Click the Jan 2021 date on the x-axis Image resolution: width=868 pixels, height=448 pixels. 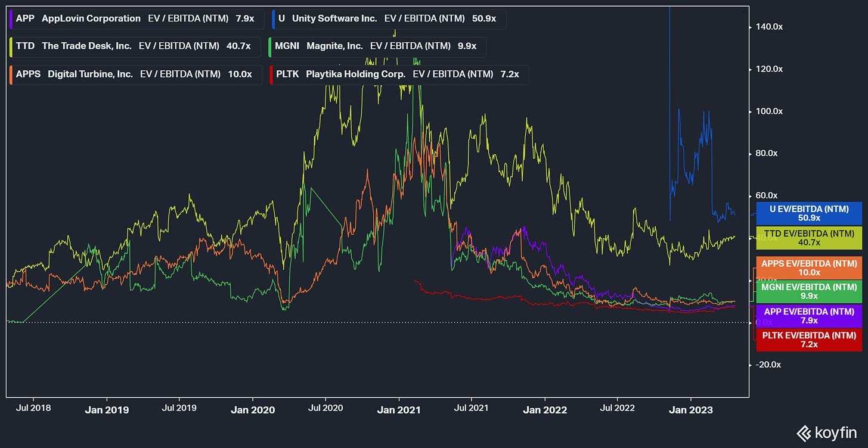coord(399,410)
